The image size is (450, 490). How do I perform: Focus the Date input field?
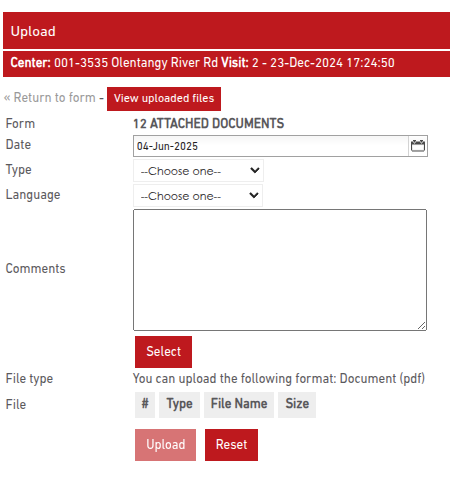tap(271, 146)
